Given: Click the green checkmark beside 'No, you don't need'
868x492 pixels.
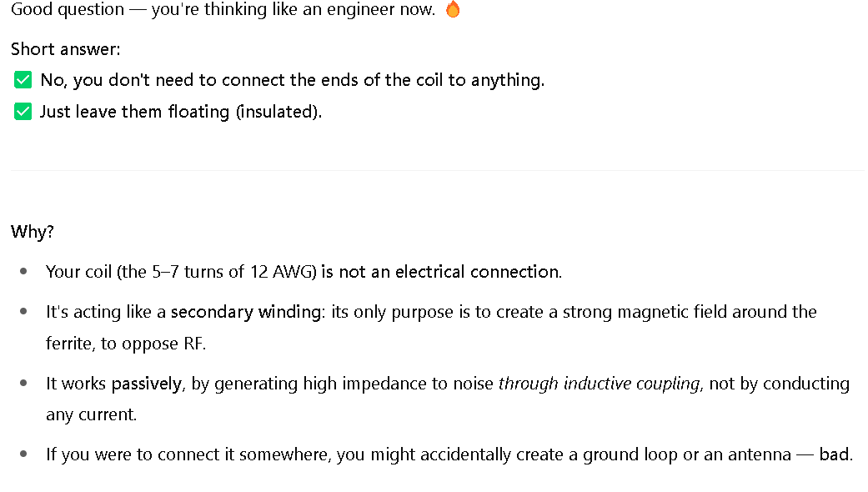Looking at the screenshot, I should tap(23, 80).
